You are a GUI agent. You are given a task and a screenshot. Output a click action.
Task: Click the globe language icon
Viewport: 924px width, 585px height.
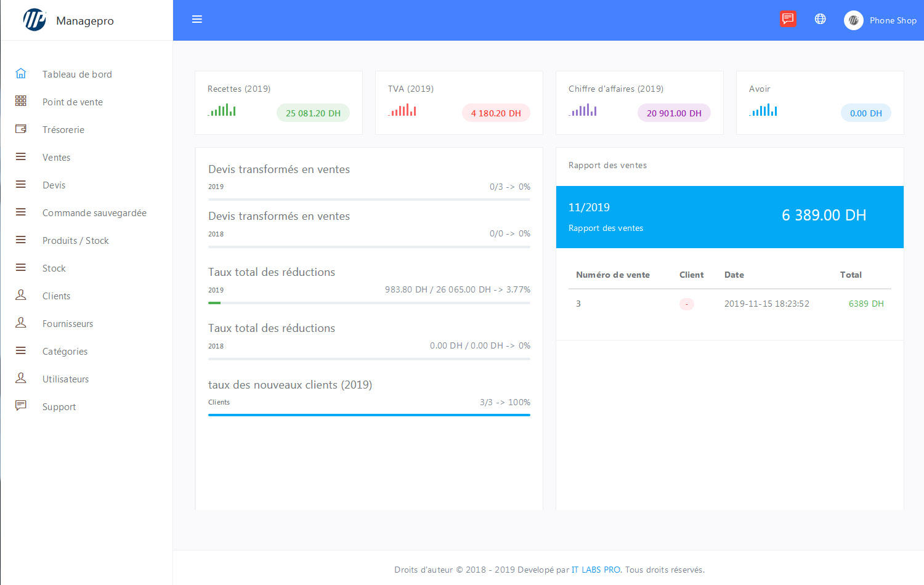(820, 19)
